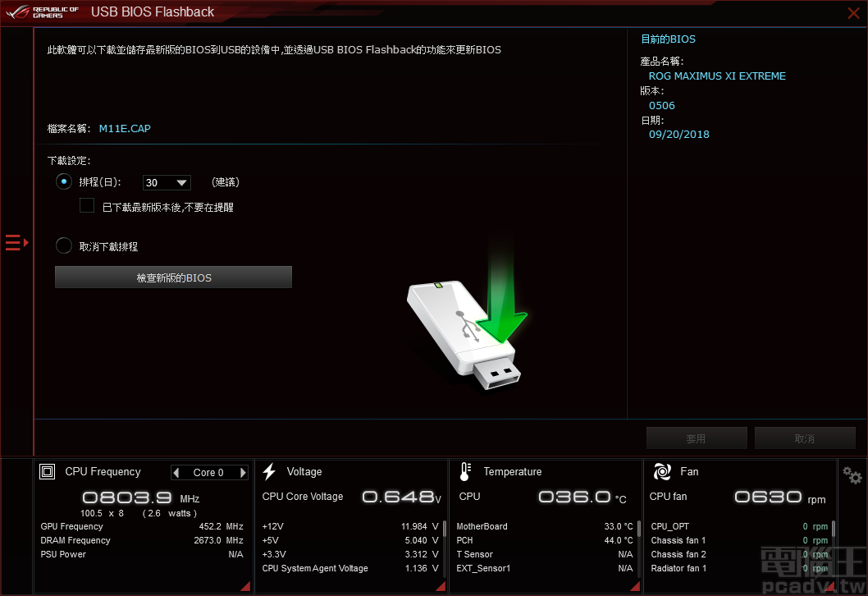Click the USB BIOS Flashback title bar

(x=153, y=11)
